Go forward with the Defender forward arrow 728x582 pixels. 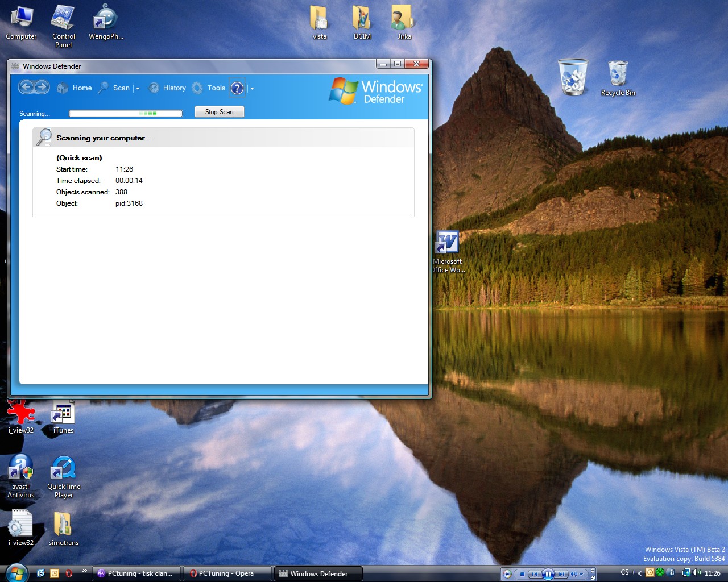pyautogui.click(x=42, y=87)
